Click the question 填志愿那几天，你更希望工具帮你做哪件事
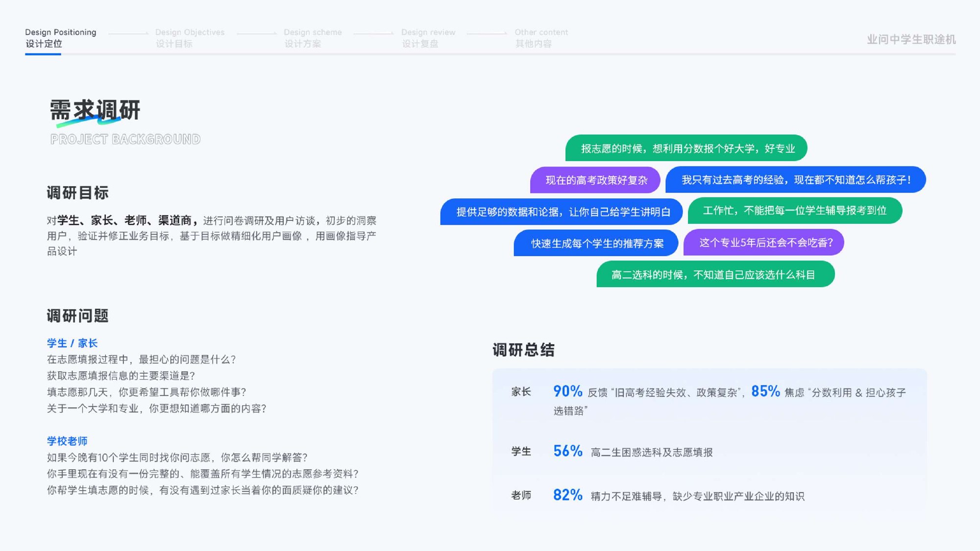The height and width of the screenshot is (551, 980). [147, 392]
